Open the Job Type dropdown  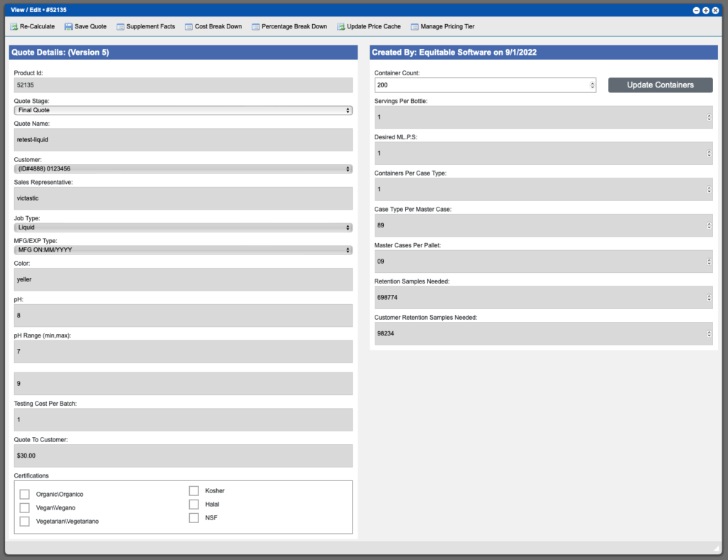click(x=182, y=227)
